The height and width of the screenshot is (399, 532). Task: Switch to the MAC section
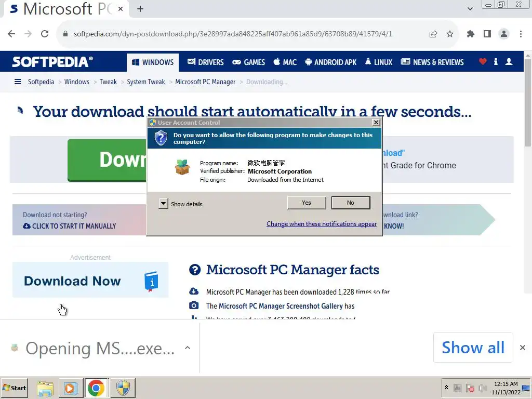(285, 62)
